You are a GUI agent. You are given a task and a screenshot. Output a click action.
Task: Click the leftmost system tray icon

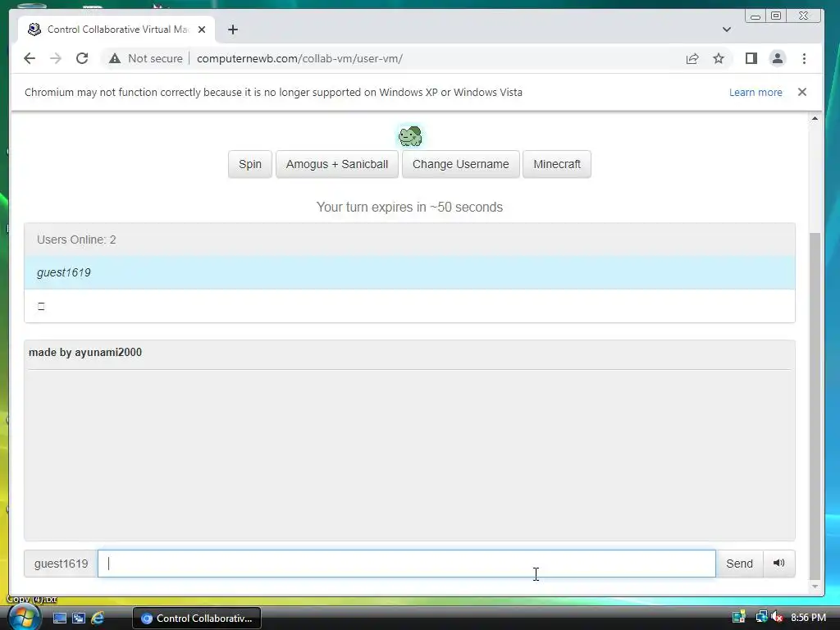(x=739, y=617)
